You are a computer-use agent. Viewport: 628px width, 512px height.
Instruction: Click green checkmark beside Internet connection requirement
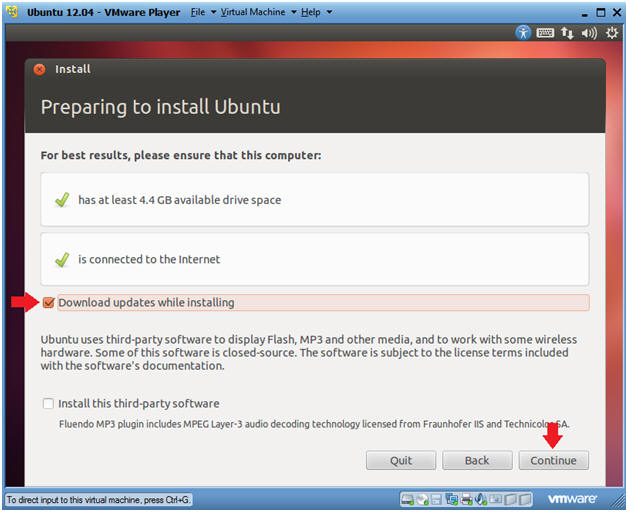[x=62, y=259]
